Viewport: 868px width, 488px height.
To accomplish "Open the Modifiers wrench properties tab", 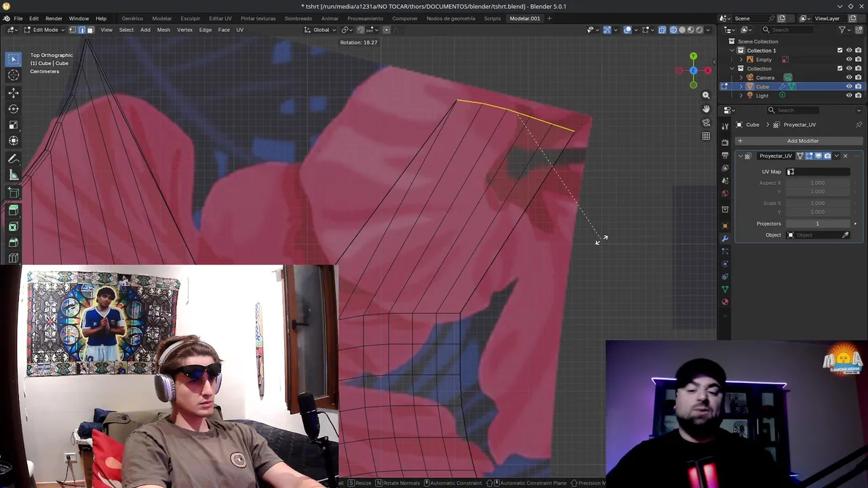I will pos(725,239).
